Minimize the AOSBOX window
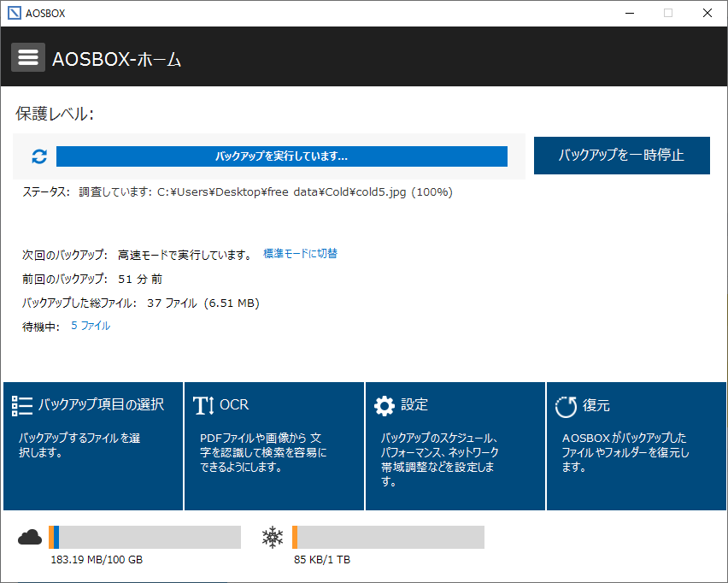This screenshot has height=583, width=728. coord(630,13)
